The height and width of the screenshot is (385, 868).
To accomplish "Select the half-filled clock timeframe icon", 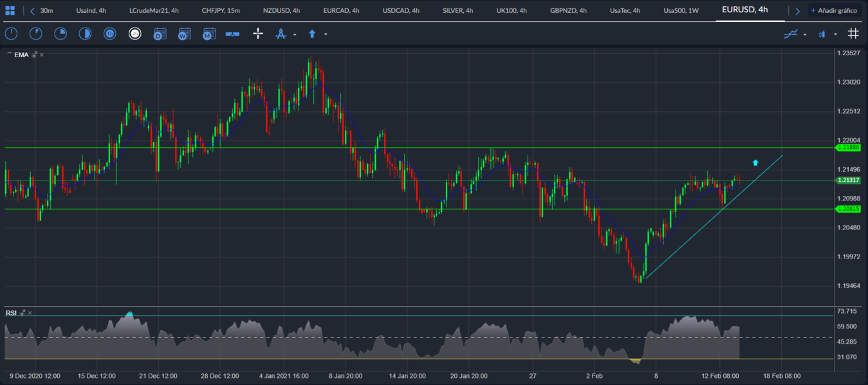I will click(85, 33).
